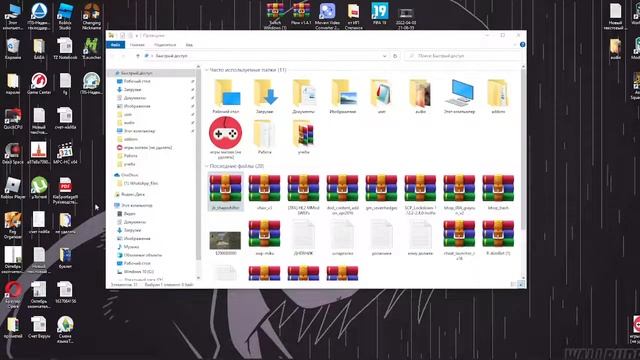Open the Корзина recycle bin icon
Viewport: 640px width, 360px height.
tap(13, 49)
